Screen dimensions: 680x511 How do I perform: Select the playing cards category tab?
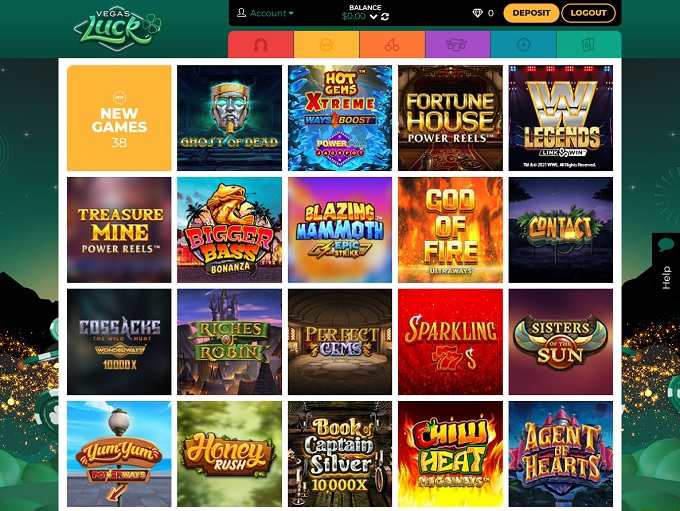(x=589, y=45)
